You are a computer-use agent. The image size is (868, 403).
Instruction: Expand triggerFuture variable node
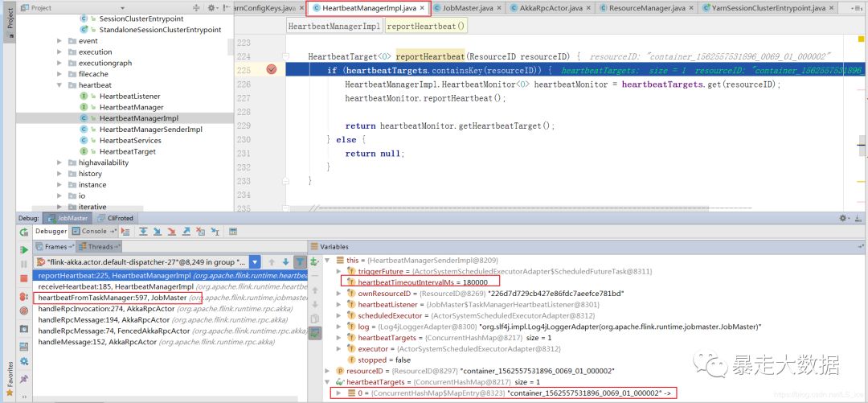click(x=339, y=271)
